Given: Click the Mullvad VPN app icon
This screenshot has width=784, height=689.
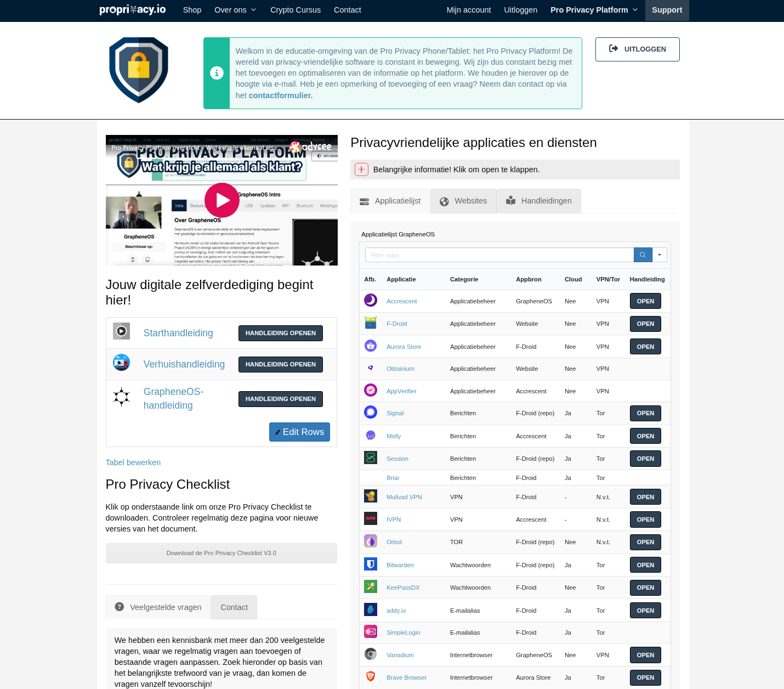Looking at the screenshot, I should [371, 496].
